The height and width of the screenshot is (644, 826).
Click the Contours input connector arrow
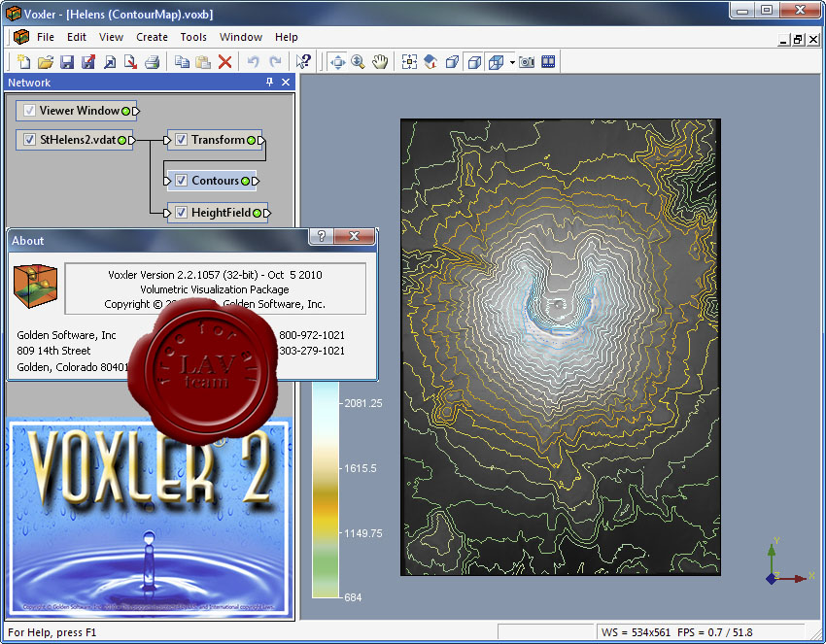click(167, 181)
